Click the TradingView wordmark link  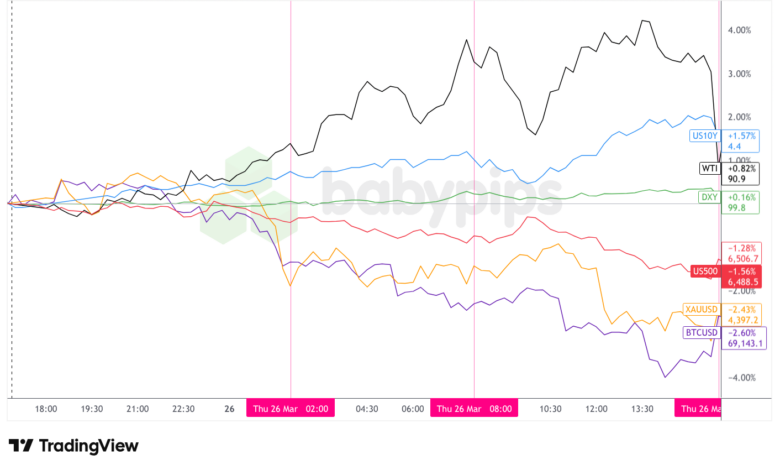(88, 446)
